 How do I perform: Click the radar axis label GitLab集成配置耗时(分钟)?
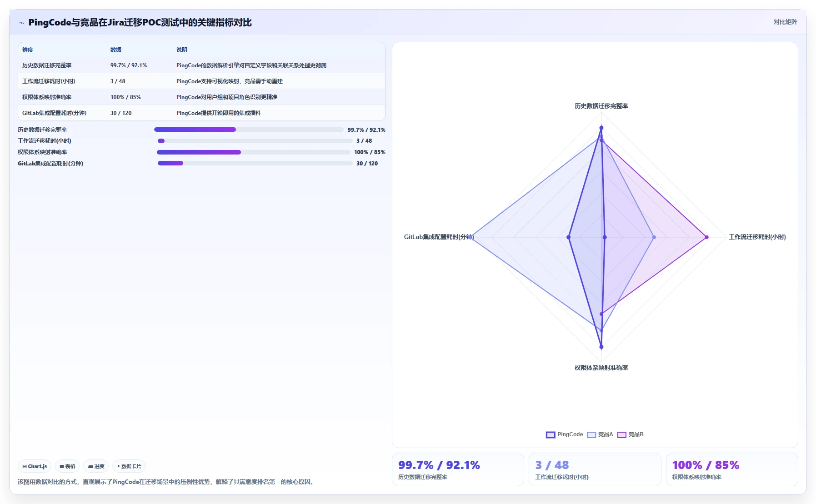[439, 237]
